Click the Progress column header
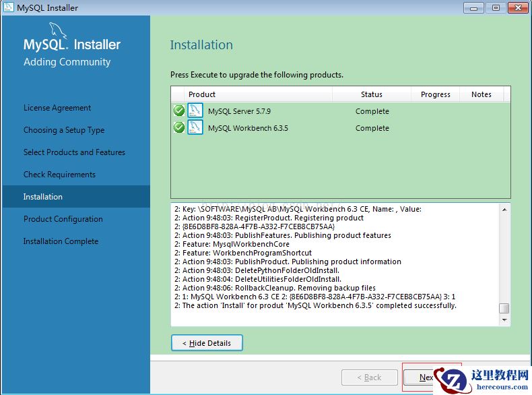This screenshot has width=532, height=395. [435, 94]
